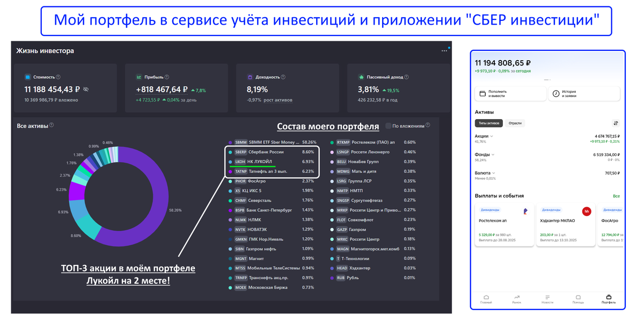Click the Ростелеком logo on dividend card
The width and height of the screenshot is (644, 324).
(525, 211)
